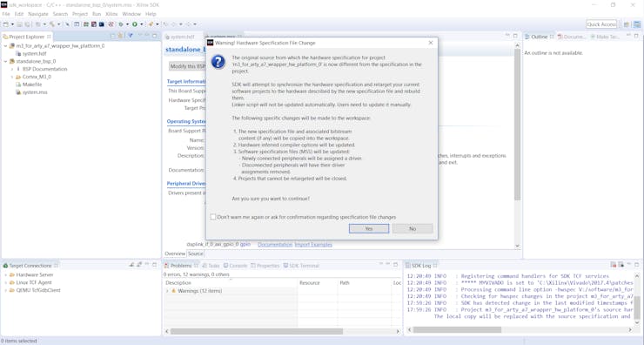Click the Save toolbar icon
644x345 pixels.
pos(19,24)
